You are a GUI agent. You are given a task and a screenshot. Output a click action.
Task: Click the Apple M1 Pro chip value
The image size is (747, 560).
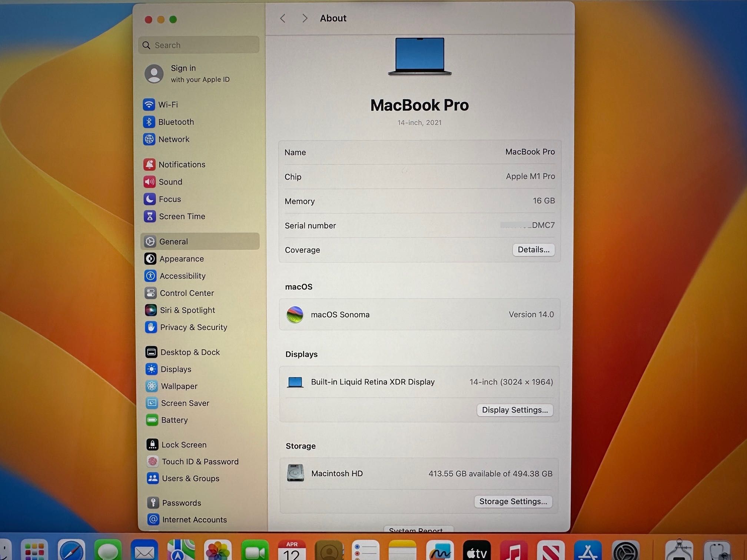530,176
